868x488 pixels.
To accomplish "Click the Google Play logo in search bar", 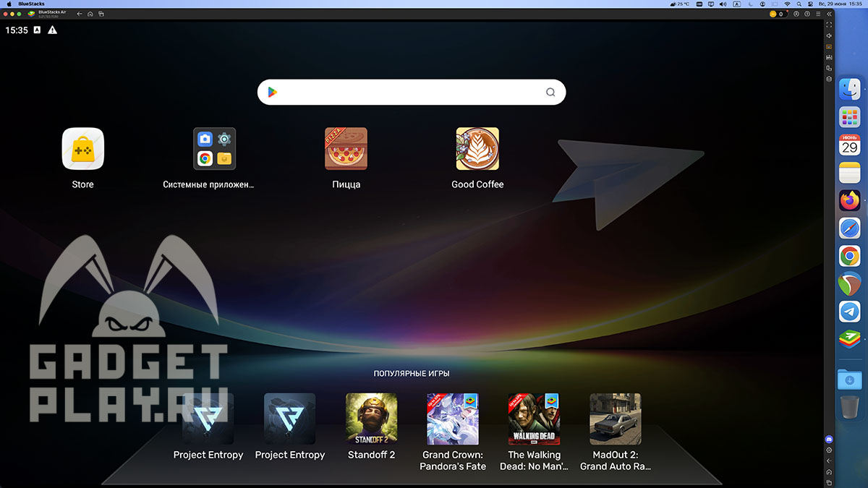I will (x=273, y=92).
